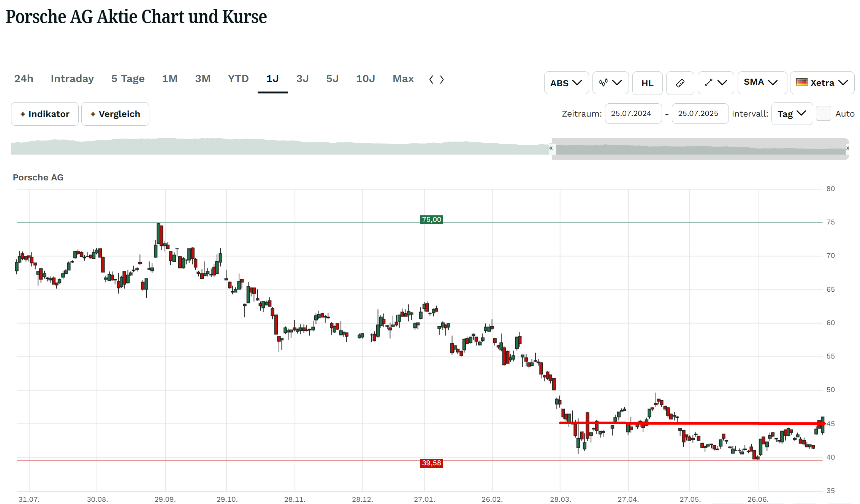Click the 75,00 high price label
The width and height of the screenshot is (860, 504).
[431, 220]
